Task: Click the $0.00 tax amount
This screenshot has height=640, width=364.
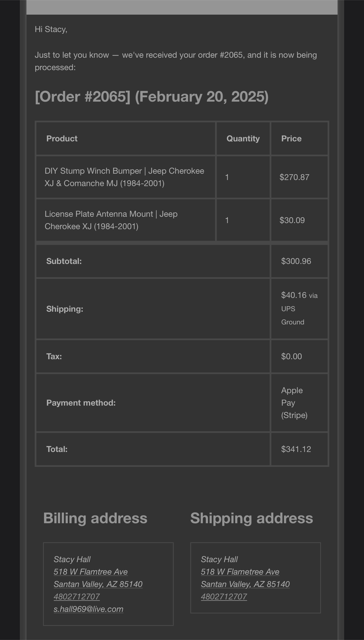Action: (x=291, y=356)
